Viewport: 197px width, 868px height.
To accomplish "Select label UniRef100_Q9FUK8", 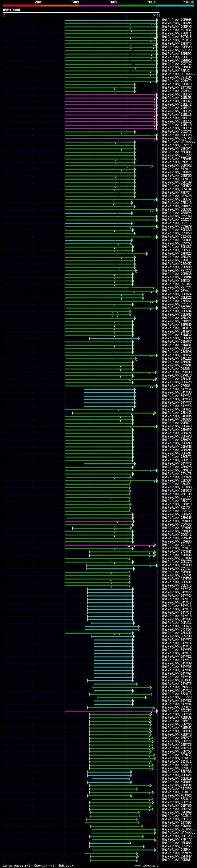I will pyautogui.click(x=177, y=84).
